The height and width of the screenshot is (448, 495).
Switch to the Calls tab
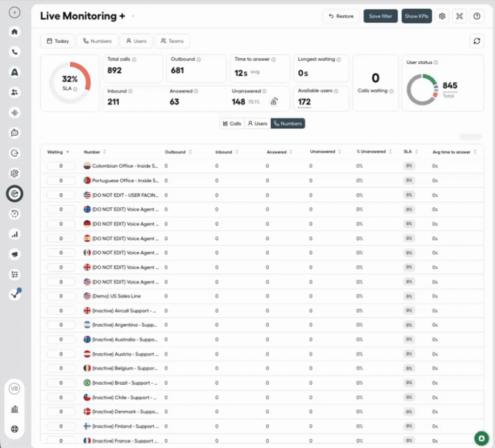click(x=232, y=123)
